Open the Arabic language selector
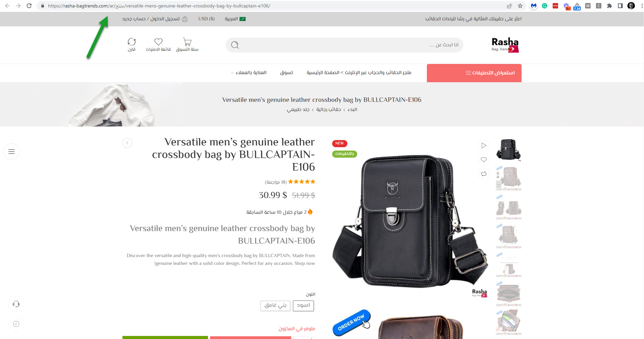The width and height of the screenshot is (644, 339). pos(235,19)
